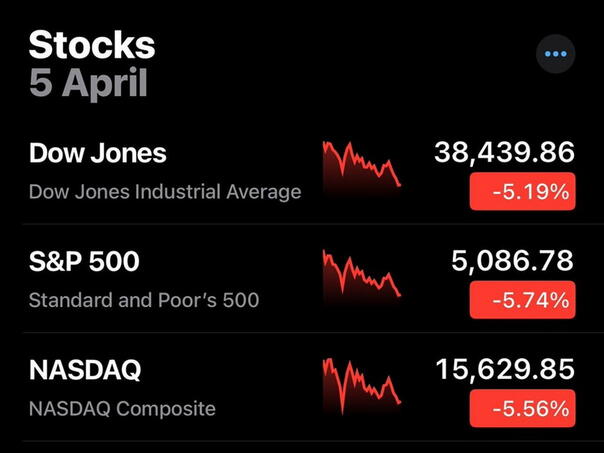604x453 pixels.
Task: Click the NASDAQ price 15,629.85
Action: [x=505, y=370]
